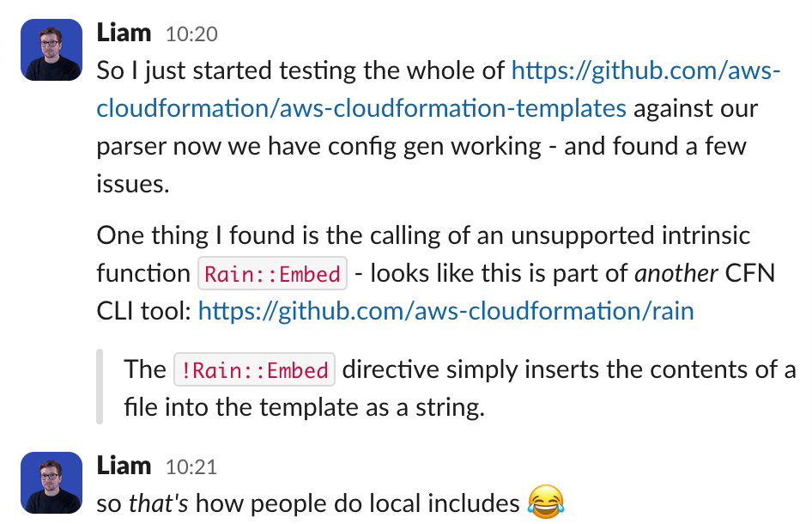Open the aws-cloudformation/rain GitHub link
The height and width of the screenshot is (524, 812).
445,310
